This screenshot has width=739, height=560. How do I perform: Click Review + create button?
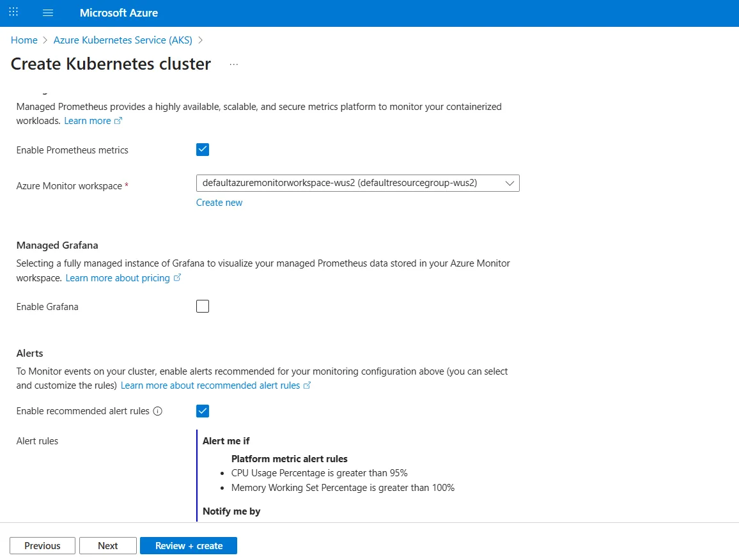click(189, 545)
